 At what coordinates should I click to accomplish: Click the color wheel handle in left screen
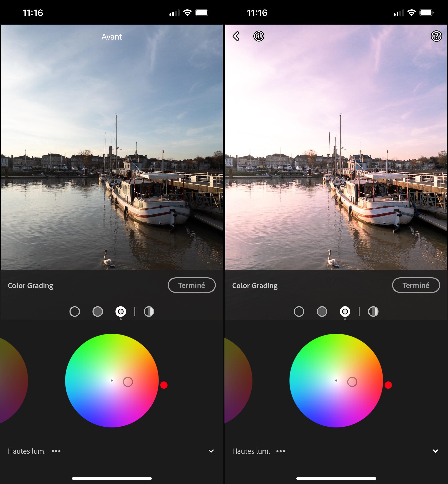[128, 382]
